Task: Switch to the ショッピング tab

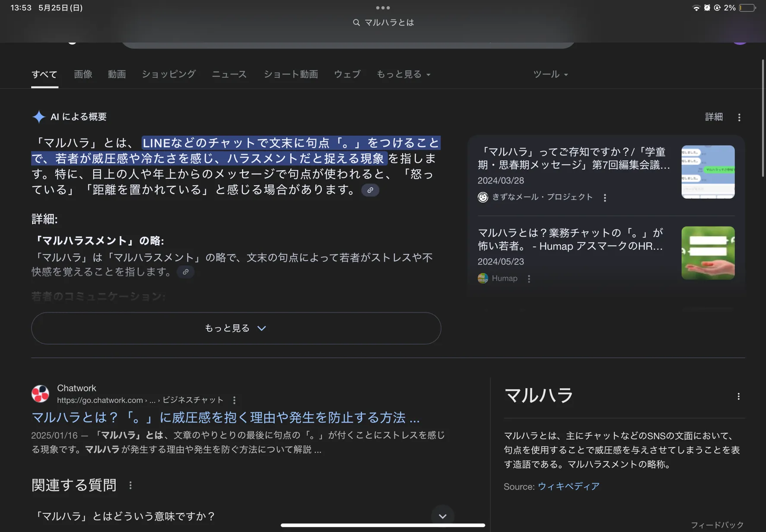Action: 169,74
